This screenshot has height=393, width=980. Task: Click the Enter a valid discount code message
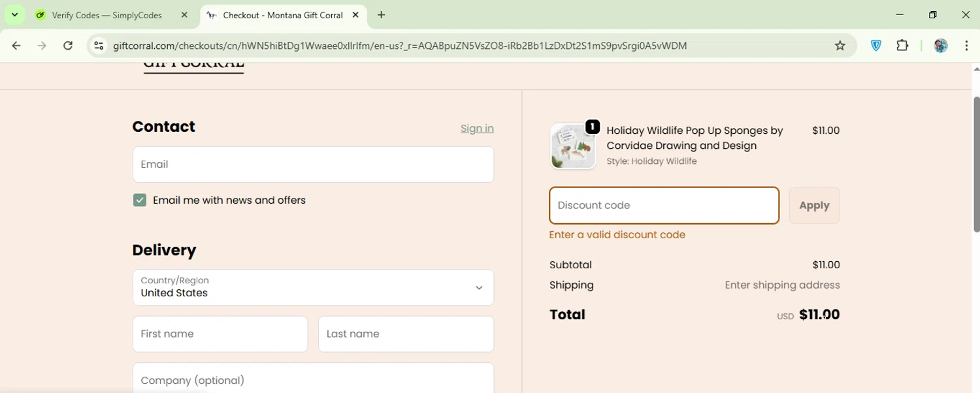617,235
